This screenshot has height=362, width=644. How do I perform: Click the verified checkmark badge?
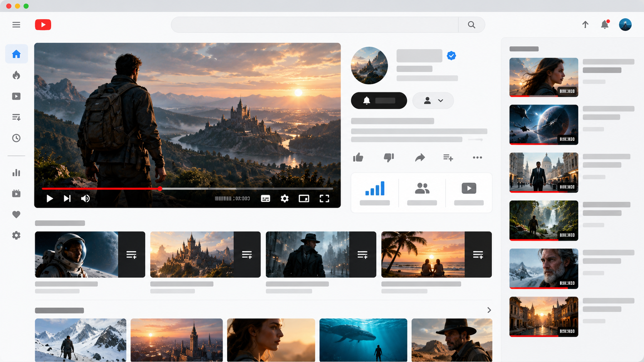451,56
